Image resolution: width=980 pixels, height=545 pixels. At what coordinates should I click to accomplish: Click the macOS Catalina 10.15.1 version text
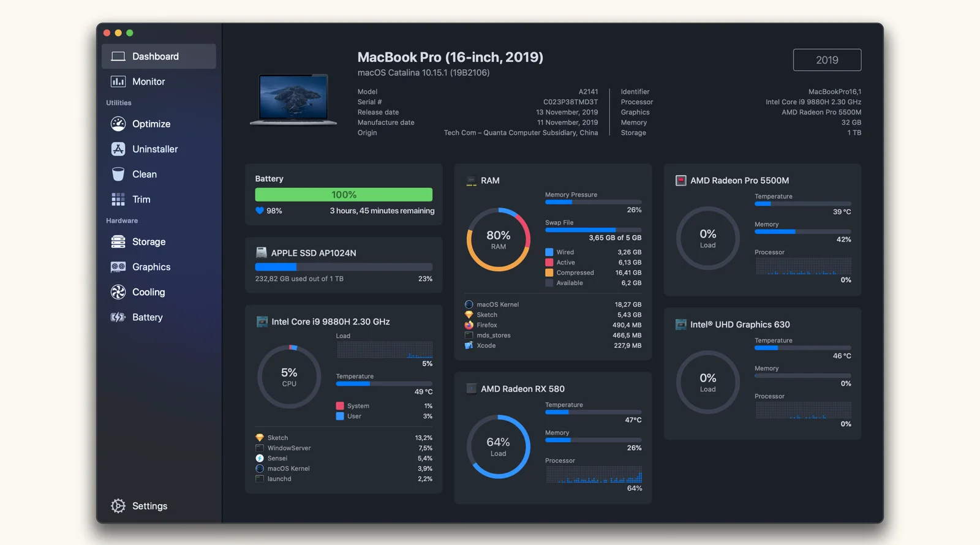tap(424, 73)
